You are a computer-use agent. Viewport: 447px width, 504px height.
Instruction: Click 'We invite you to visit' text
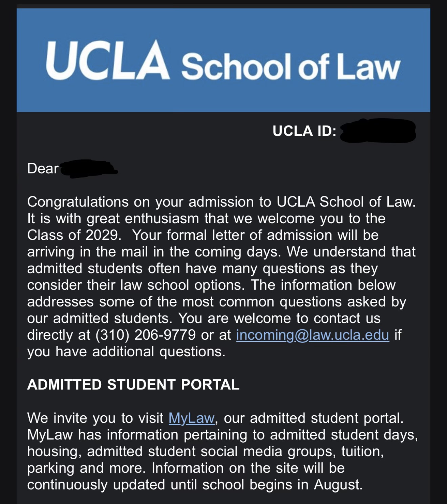click(x=95, y=418)
